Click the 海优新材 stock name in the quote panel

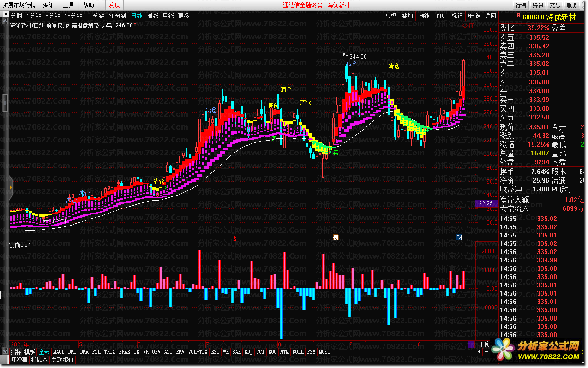pos(561,17)
